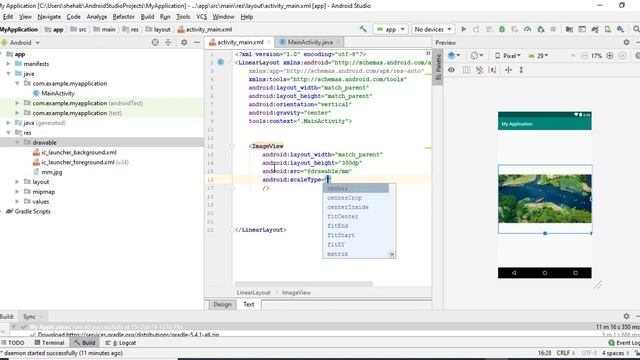The width and height of the screenshot is (640, 360).
Task: Click the Make Project hammer icon
Action: coord(363,29)
